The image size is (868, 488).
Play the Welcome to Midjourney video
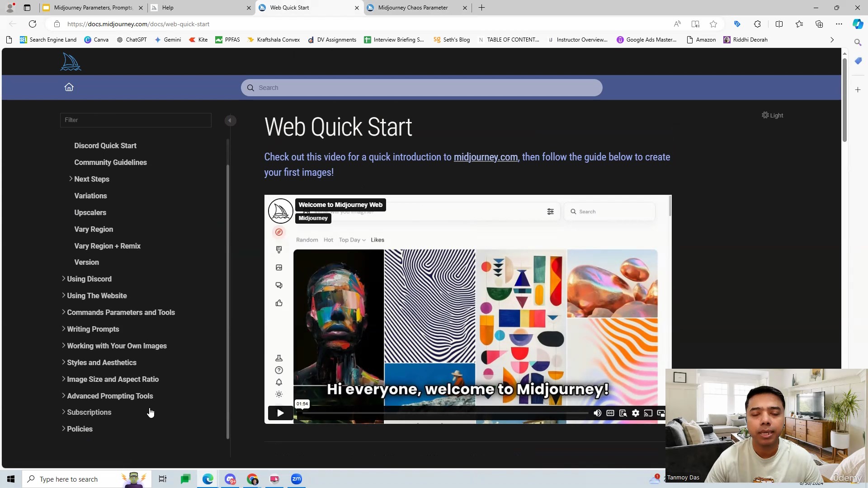(x=280, y=413)
